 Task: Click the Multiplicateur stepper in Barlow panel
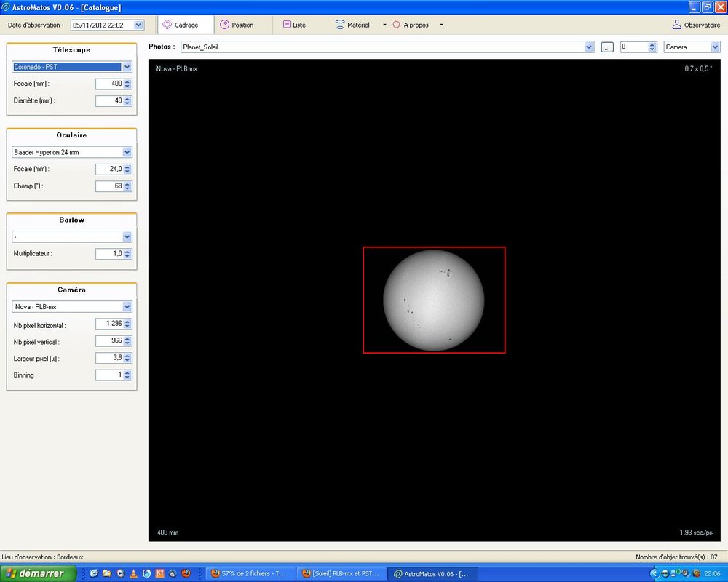[x=127, y=254]
